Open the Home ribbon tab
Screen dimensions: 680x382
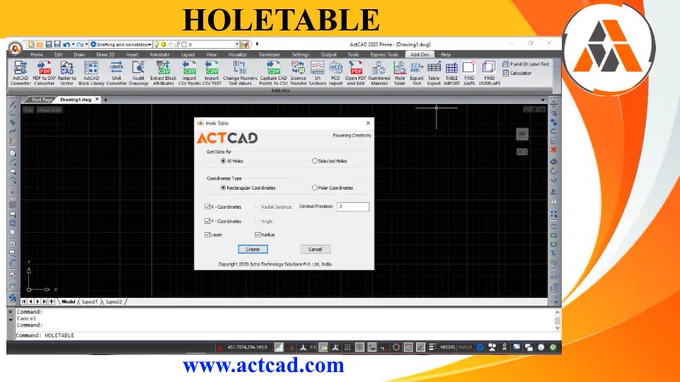pos(36,55)
